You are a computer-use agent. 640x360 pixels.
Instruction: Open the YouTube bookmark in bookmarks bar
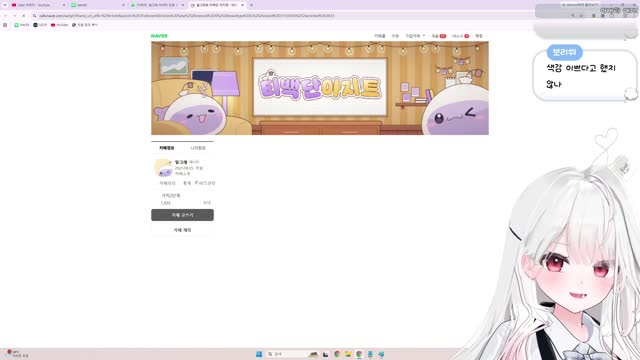[60, 25]
